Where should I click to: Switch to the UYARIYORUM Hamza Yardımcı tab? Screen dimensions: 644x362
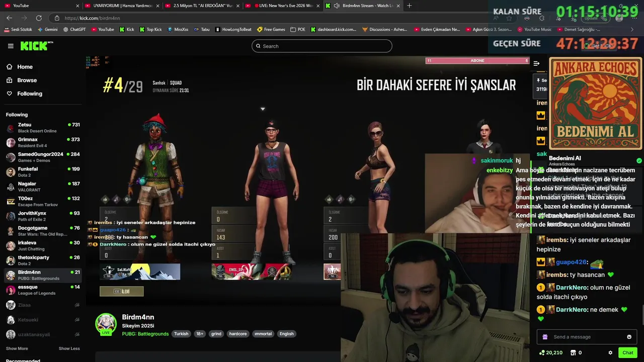[x=123, y=6]
